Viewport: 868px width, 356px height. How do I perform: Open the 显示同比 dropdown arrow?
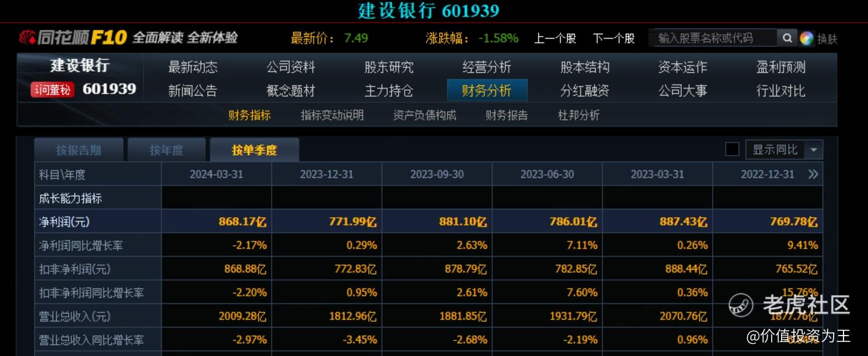pyautogui.click(x=814, y=150)
